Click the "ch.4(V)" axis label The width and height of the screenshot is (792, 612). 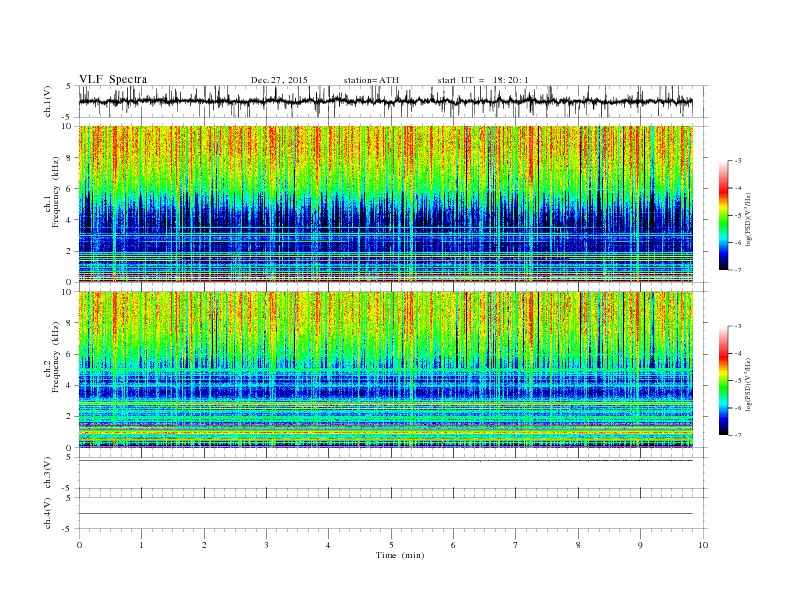(48, 513)
